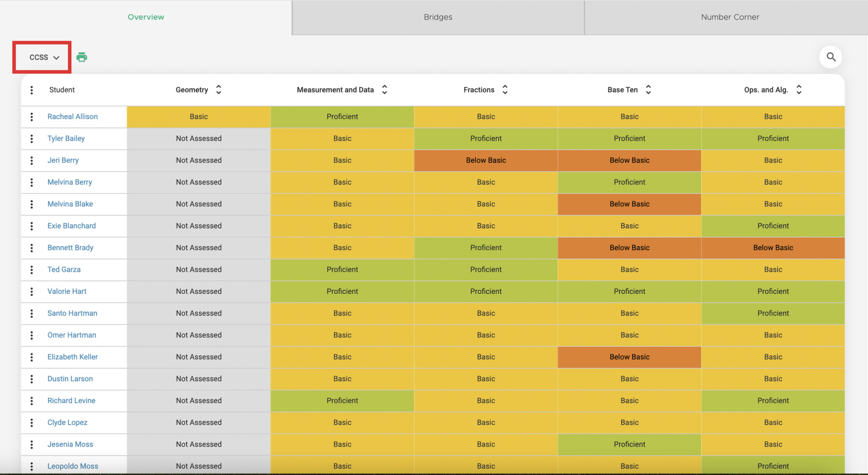The width and height of the screenshot is (868, 475).
Task: Select Ted Garza's Measurement 'Proficient' cell
Action: click(x=342, y=270)
